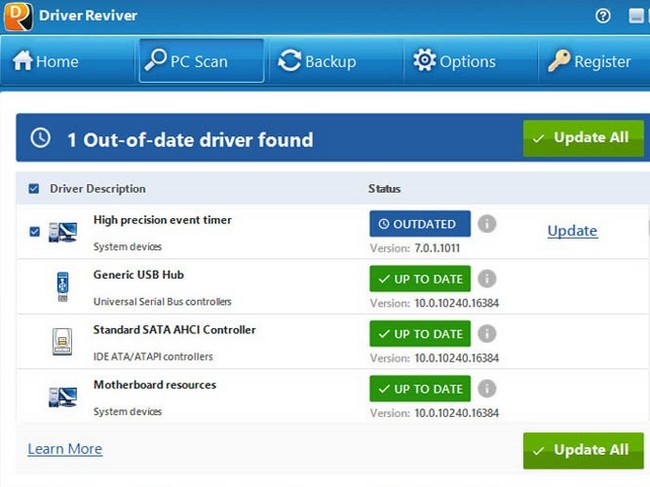Viewport: 650px width, 487px height.
Task: Switch to the PC Scan tab
Action: [201, 61]
